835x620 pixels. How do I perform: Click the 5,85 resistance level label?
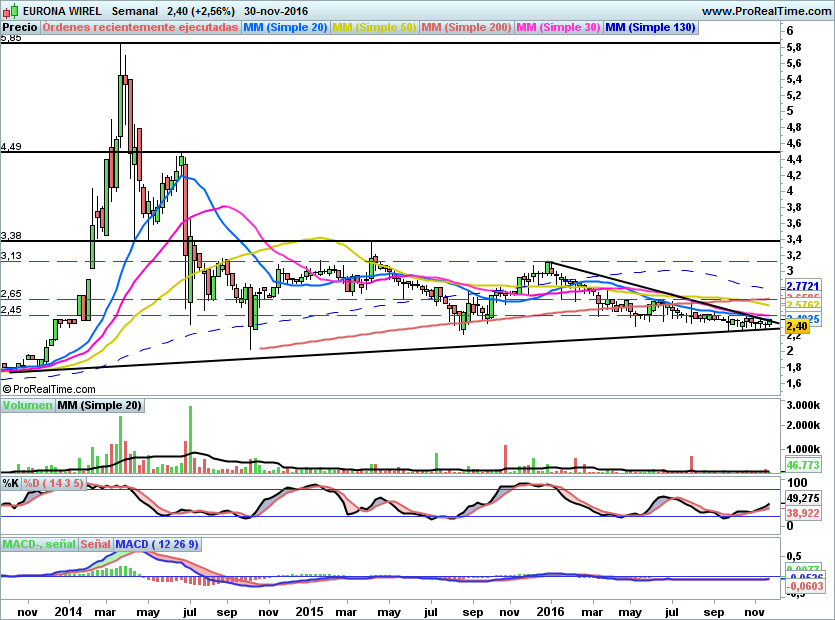pyautogui.click(x=11, y=38)
